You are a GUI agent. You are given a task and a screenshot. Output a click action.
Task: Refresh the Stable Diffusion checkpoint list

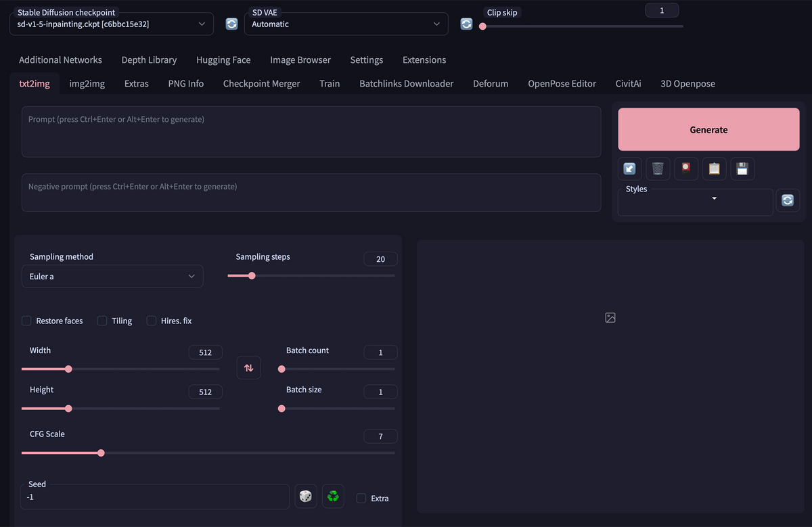click(231, 24)
